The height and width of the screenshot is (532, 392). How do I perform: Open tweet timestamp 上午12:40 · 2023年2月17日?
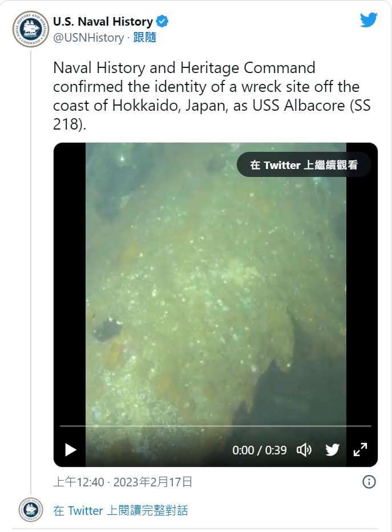pyautogui.click(x=123, y=482)
